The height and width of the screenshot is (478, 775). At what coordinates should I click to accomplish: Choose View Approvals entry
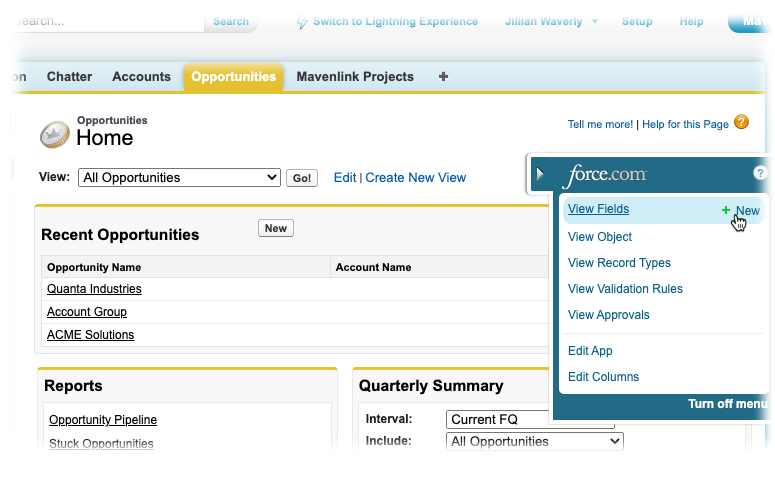tap(608, 315)
